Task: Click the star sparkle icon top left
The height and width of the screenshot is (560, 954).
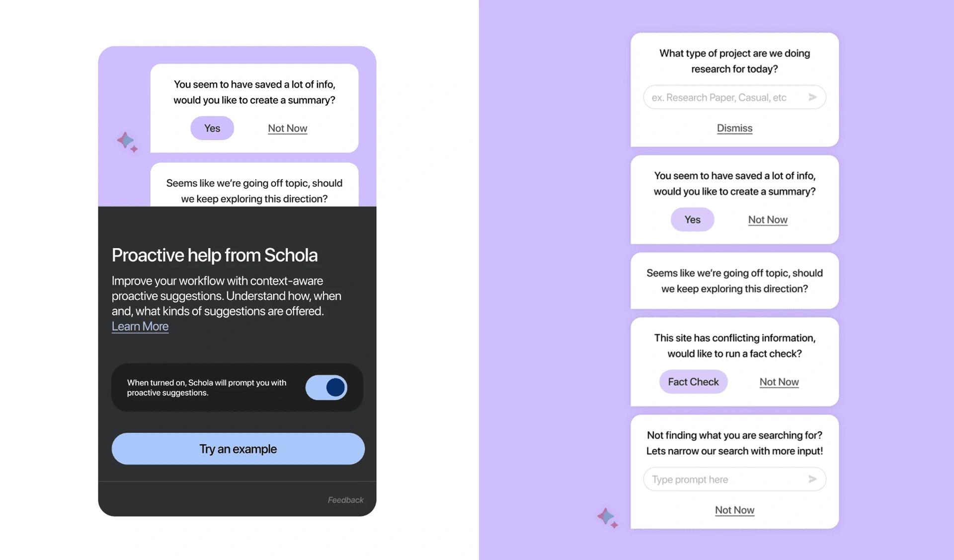Action: [x=127, y=140]
